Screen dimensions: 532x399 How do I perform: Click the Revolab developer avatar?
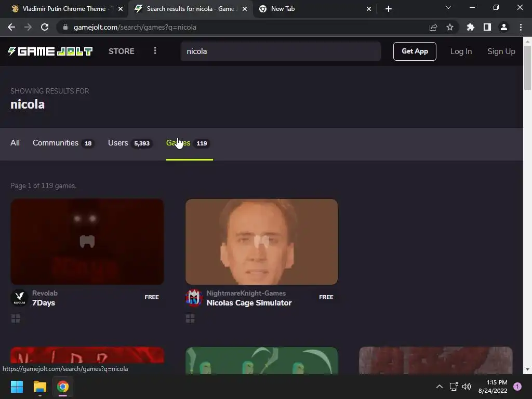[x=19, y=298]
